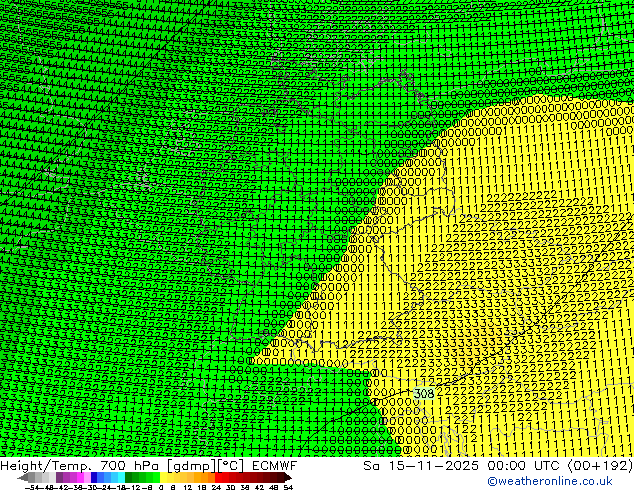634x490 pixels.
Task: Click the 'Height/Temp. 700 hPa' title text
Action: pos(81,465)
